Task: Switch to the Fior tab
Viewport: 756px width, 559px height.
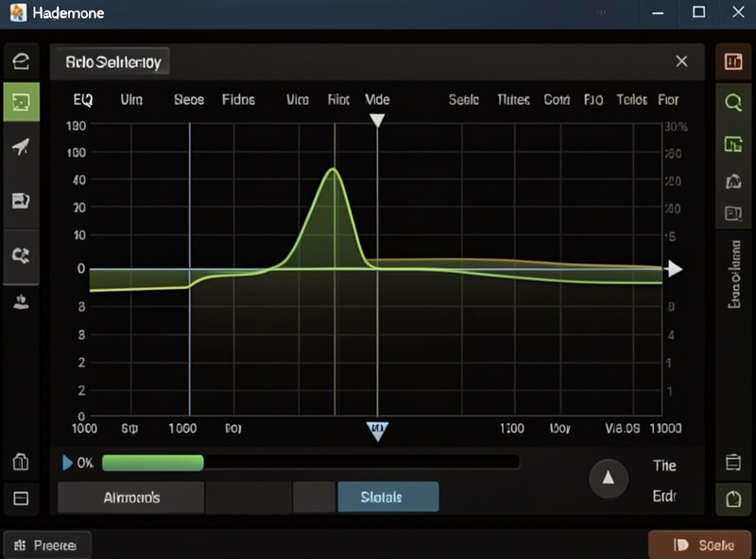Action: click(668, 100)
